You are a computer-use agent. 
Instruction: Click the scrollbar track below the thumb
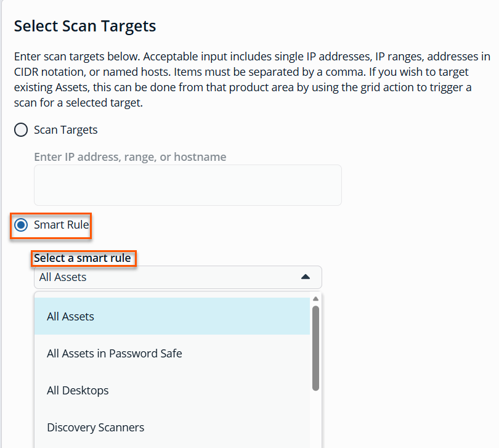tap(315, 419)
